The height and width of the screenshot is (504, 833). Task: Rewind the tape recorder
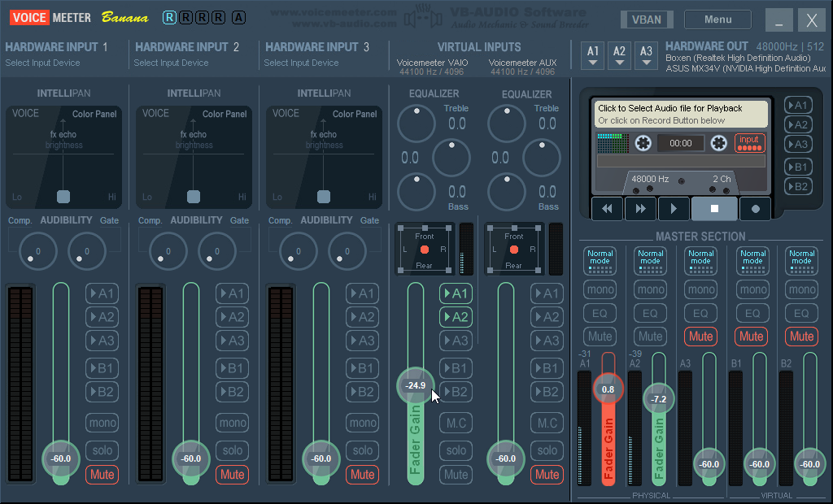tap(607, 208)
